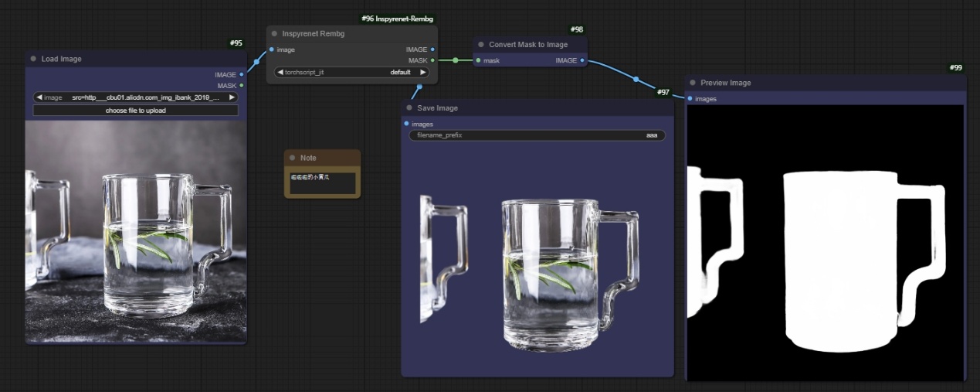Screen dimensions: 980x392
Task: Click the images input port on Preview Image
Action: [690, 99]
